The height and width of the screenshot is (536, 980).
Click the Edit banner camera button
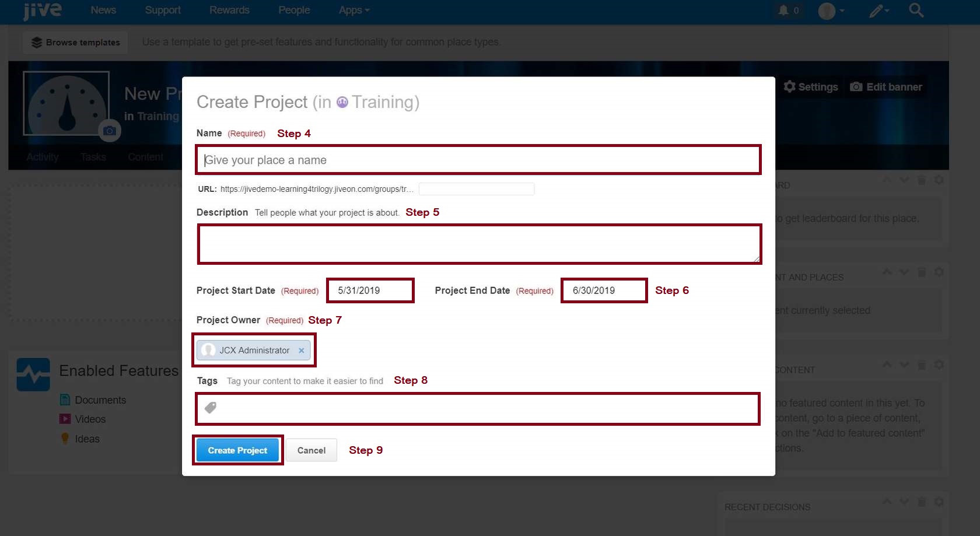(x=886, y=87)
